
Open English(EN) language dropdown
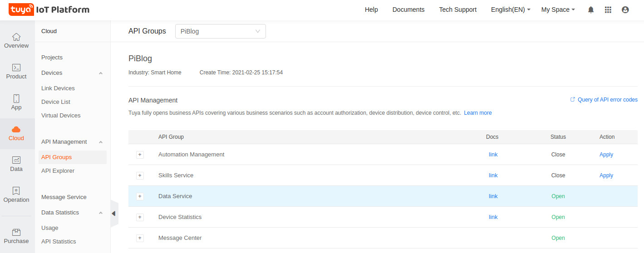tap(511, 10)
